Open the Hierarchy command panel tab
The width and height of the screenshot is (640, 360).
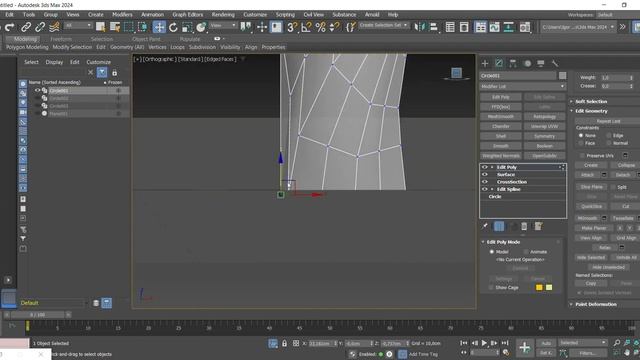pos(513,63)
